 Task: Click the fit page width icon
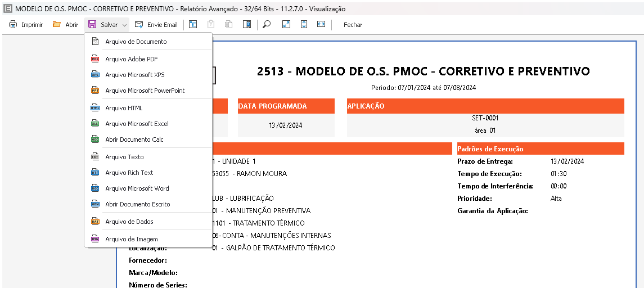pyautogui.click(x=321, y=25)
